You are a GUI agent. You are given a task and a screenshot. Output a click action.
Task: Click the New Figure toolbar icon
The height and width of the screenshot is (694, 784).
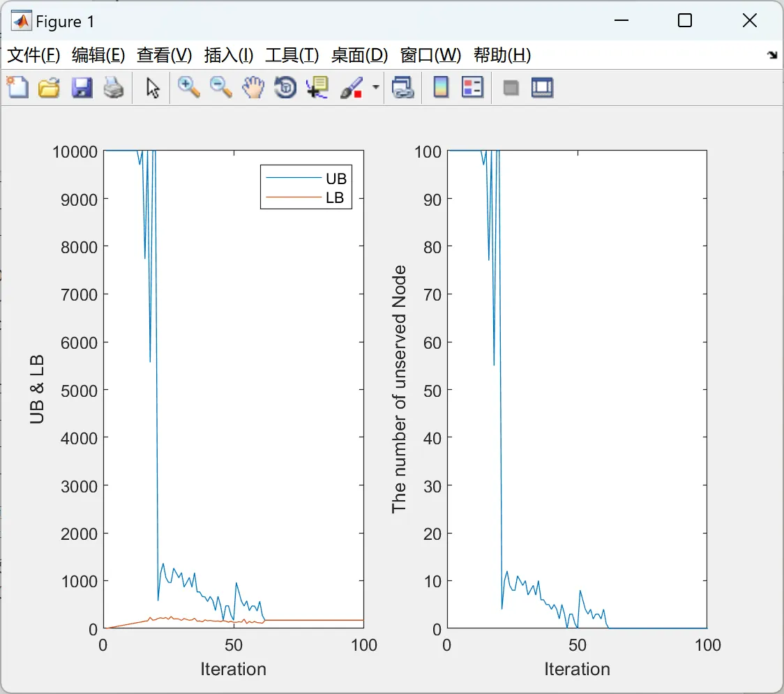pos(18,87)
